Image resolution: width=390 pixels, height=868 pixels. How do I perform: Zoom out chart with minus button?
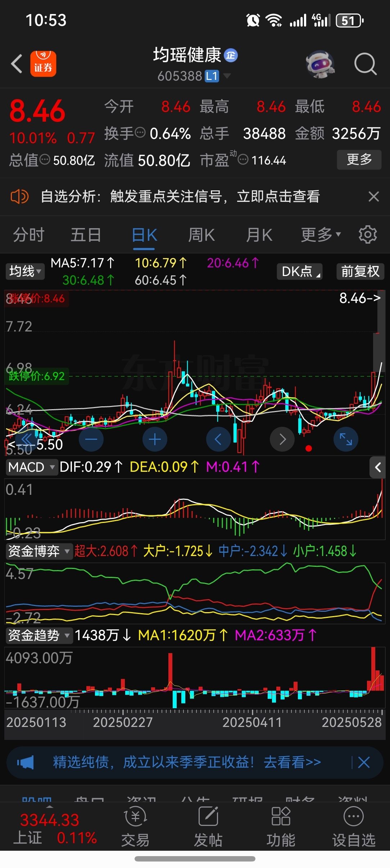[91, 439]
